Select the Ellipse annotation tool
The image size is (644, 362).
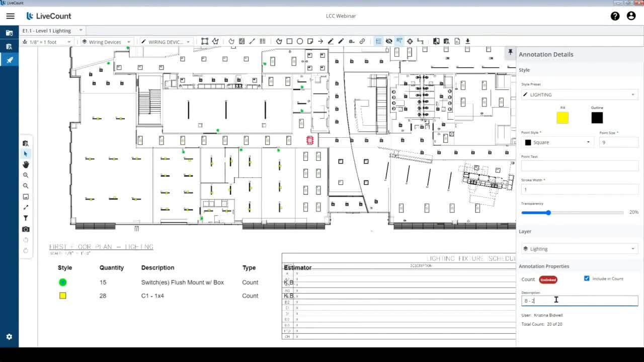300,41
